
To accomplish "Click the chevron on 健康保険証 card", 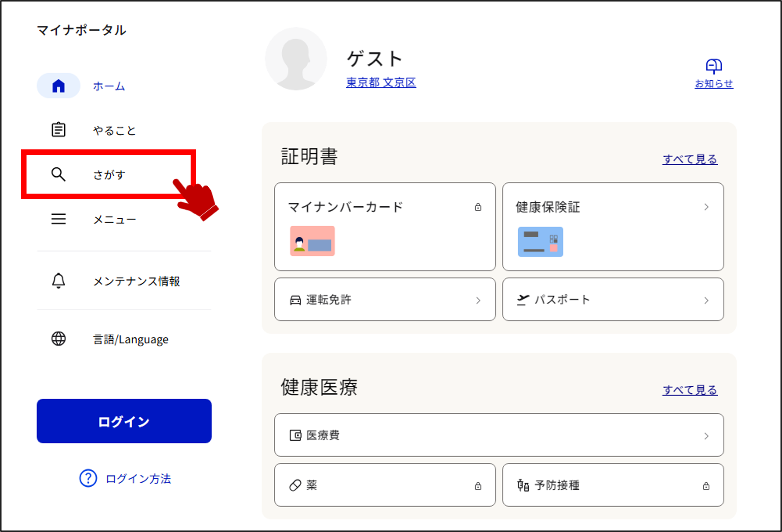I will (706, 207).
